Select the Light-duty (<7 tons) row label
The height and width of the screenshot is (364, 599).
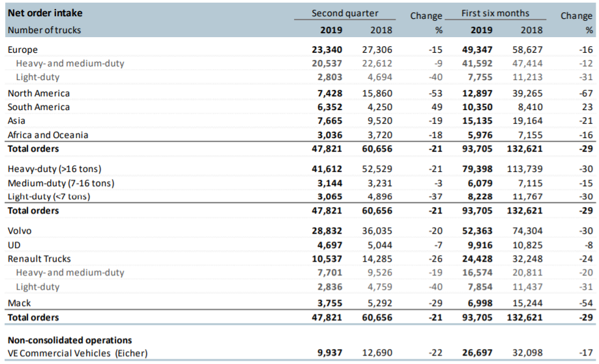49,197
